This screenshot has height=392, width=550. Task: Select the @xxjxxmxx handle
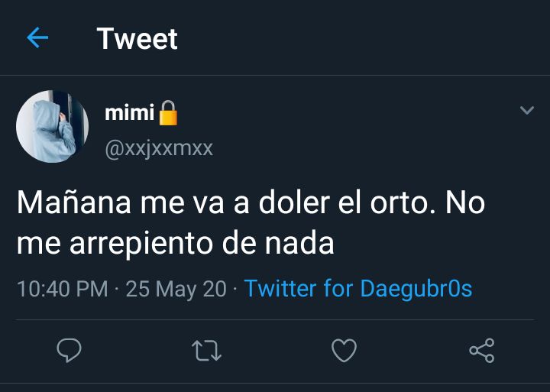pyautogui.click(x=159, y=149)
